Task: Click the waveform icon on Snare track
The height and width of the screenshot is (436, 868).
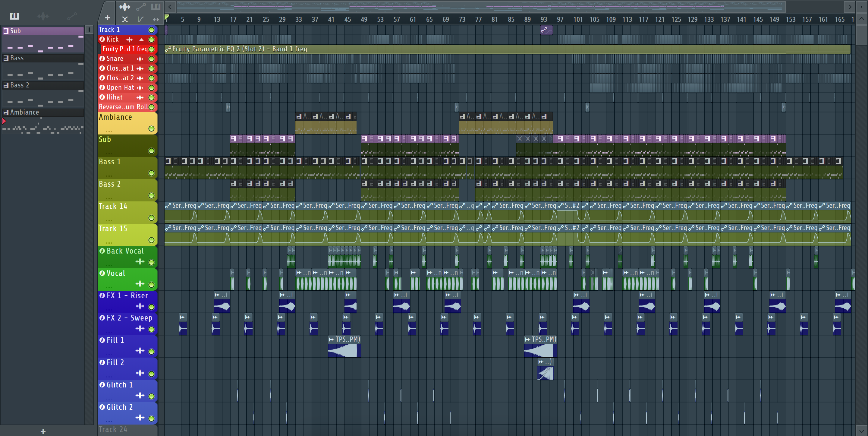Action: pos(140,59)
